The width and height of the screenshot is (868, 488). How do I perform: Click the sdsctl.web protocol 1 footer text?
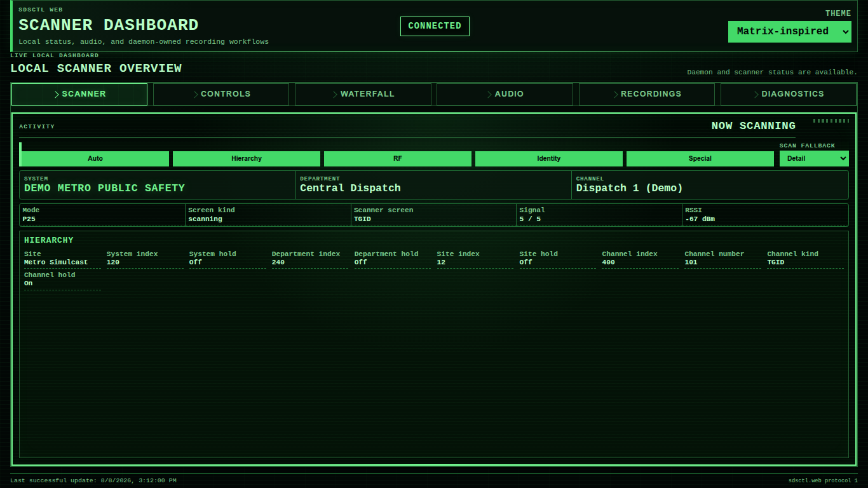pos(823,481)
